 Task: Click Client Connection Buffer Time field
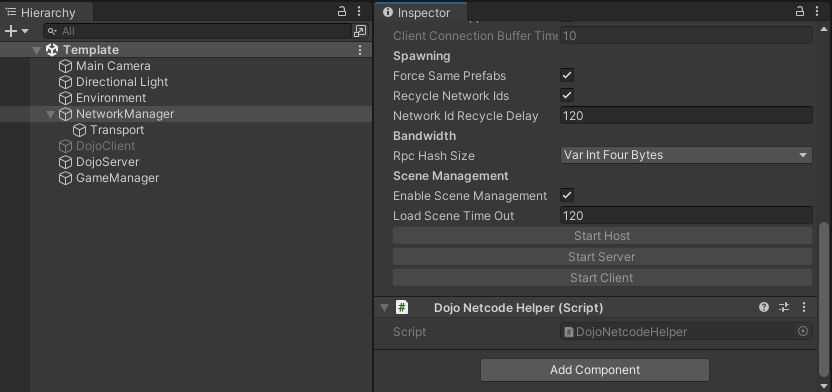(x=686, y=36)
